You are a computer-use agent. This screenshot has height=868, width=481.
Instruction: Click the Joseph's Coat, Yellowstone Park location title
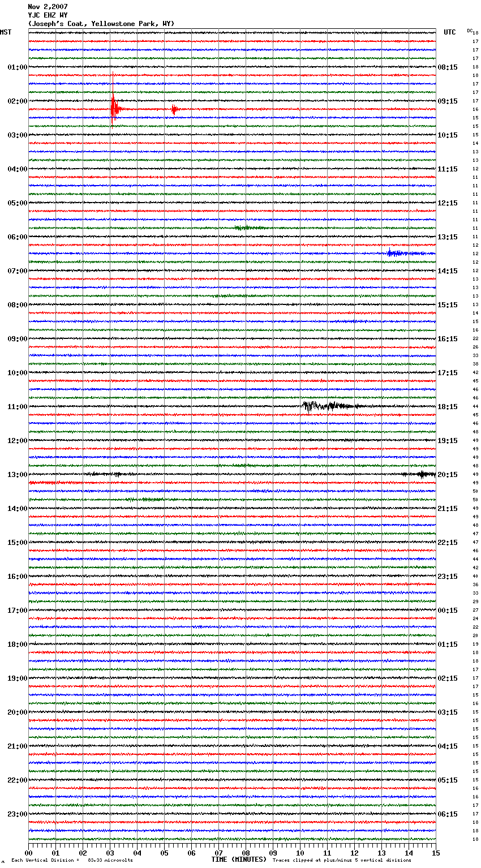coord(101,24)
